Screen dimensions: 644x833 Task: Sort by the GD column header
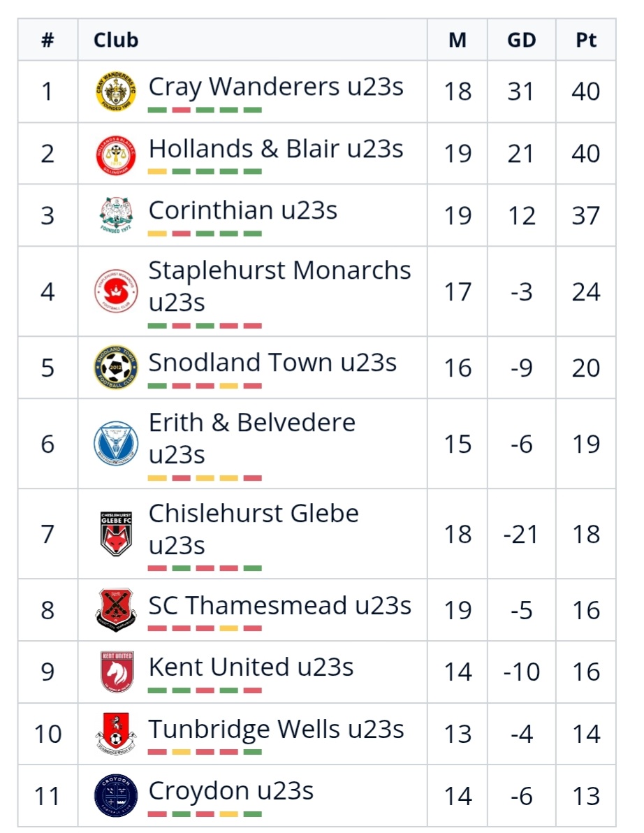point(521,40)
